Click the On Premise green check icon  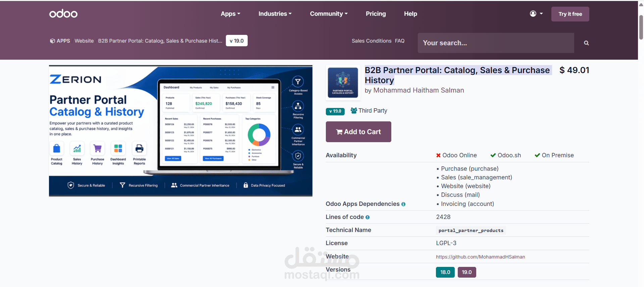pos(537,155)
